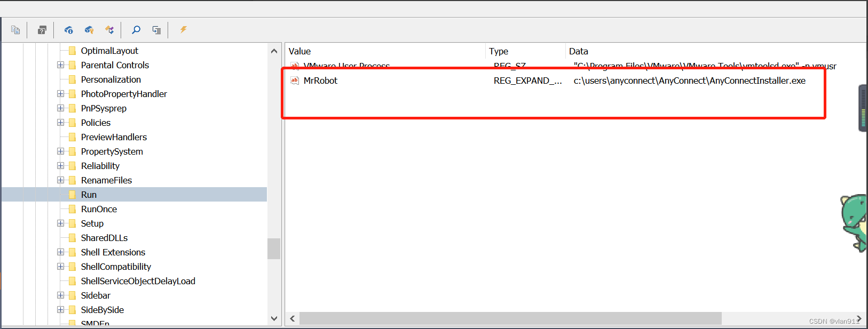Select the Parental Controls key label
This screenshot has width=868, height=329.
[115, 65]
